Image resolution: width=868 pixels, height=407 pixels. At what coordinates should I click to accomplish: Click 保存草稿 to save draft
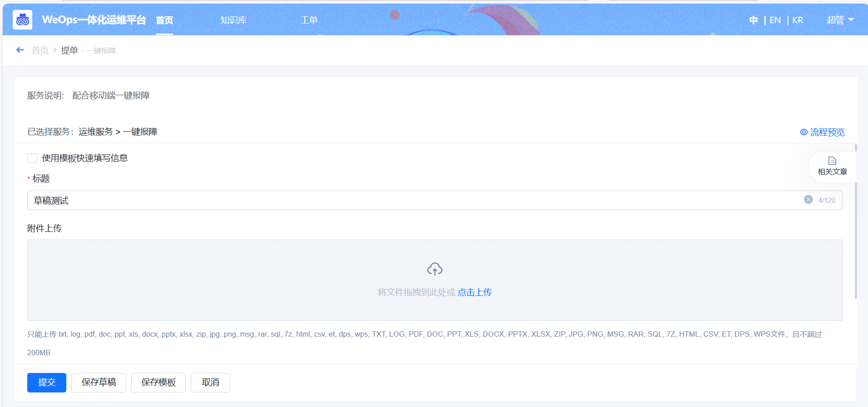[x=99, y=382]
